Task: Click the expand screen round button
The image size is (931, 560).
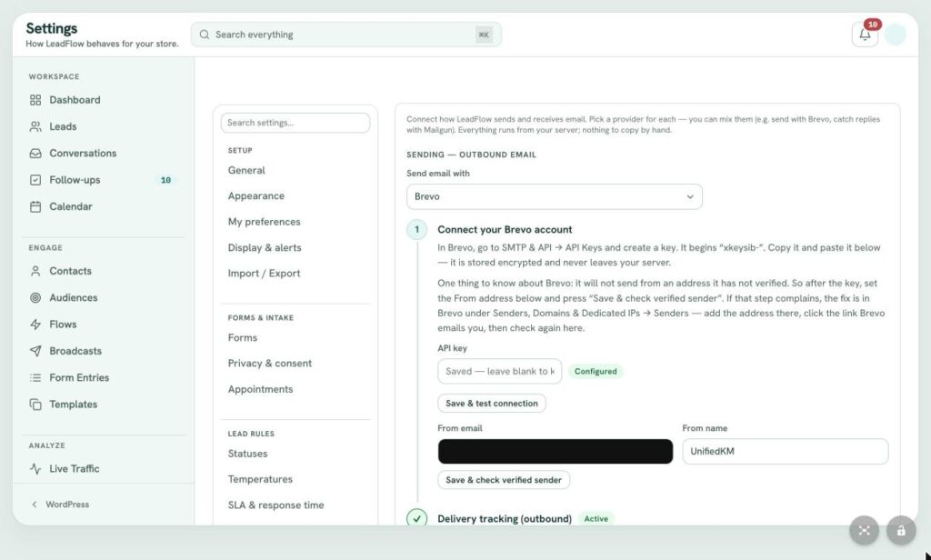Action: click(864, 530)
